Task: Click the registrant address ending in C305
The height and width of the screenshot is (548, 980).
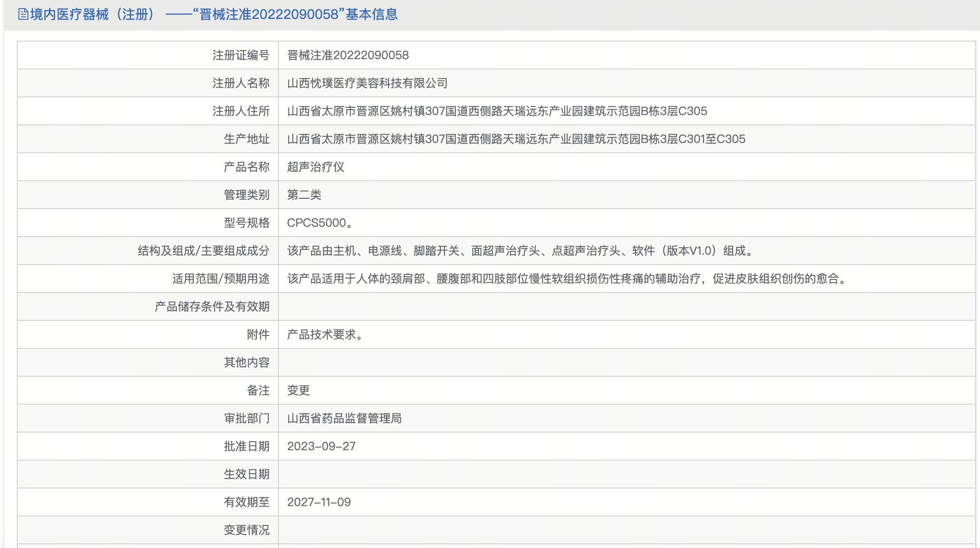Action: (x=497, y=111)
